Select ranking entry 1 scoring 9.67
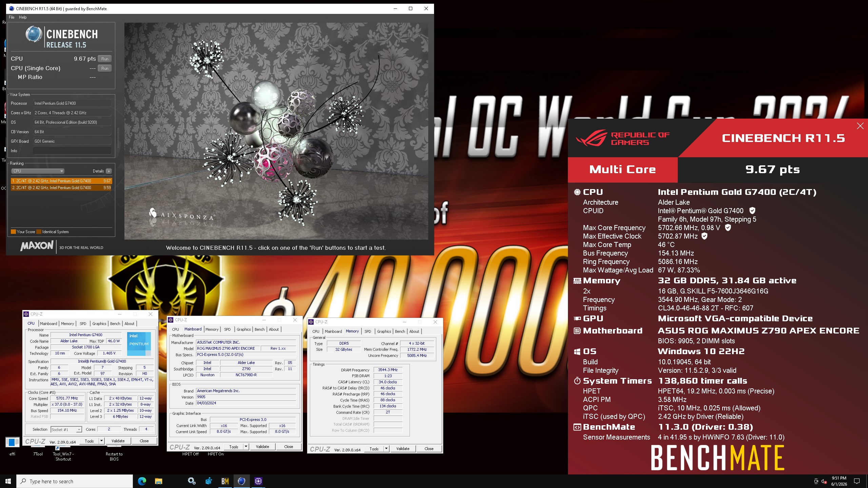The height and width of the screenshot is (488, 868). click(61, 181)
